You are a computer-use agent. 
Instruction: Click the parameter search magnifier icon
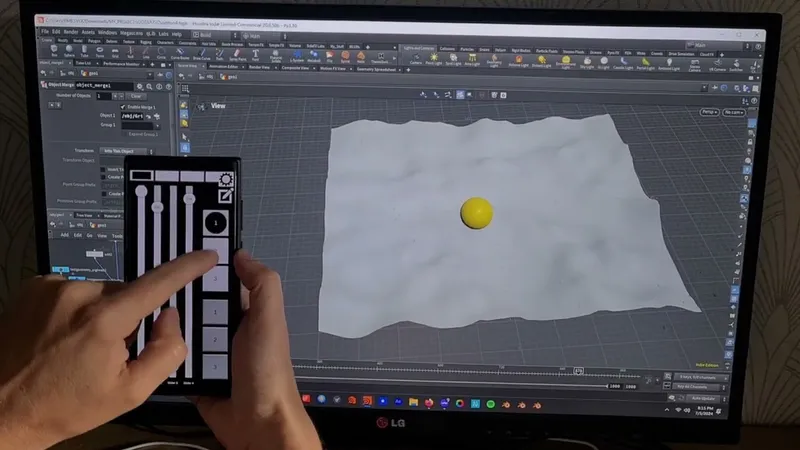[x=149, y=87]
